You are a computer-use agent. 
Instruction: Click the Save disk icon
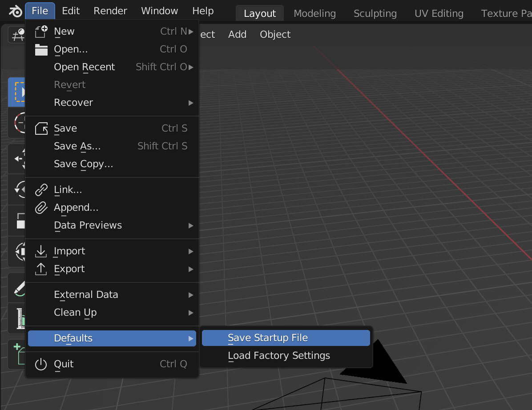tap(41, 129)
